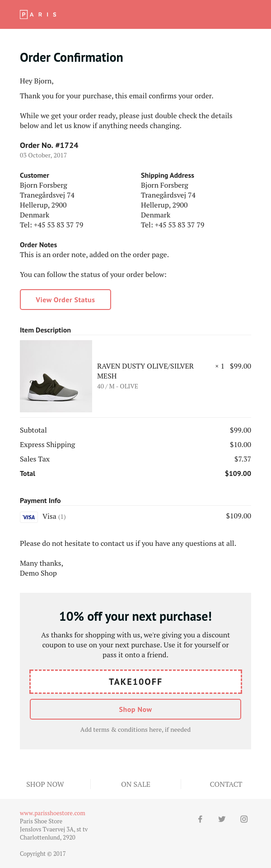Click the terms & conditions text

point(135,729)
